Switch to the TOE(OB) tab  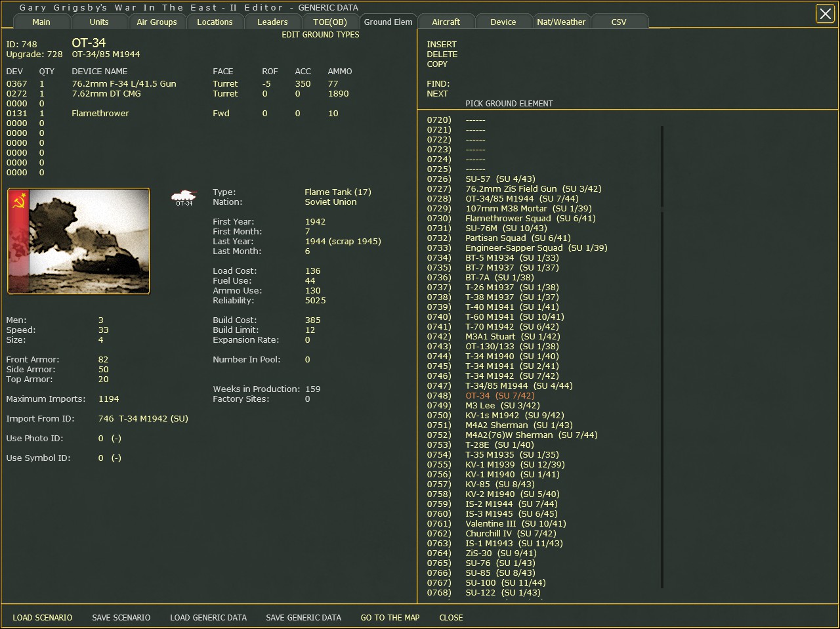tap(330, 22)
